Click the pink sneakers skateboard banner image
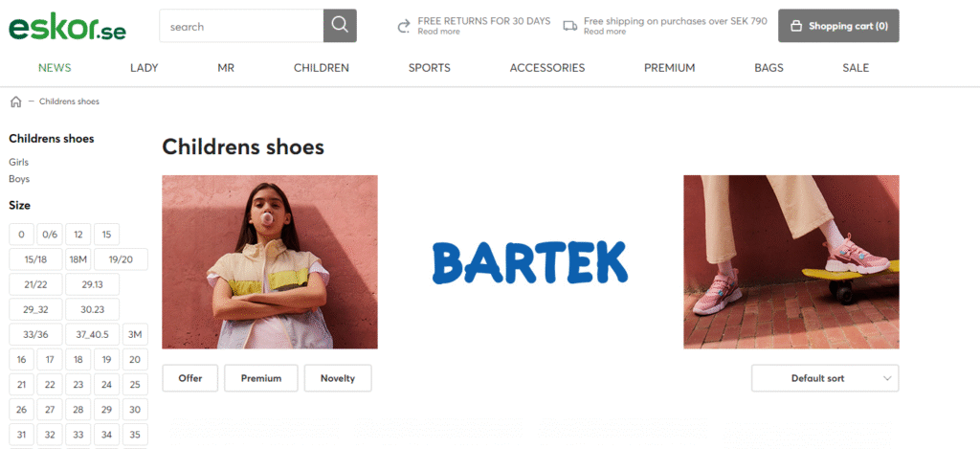 click(791, 262)
